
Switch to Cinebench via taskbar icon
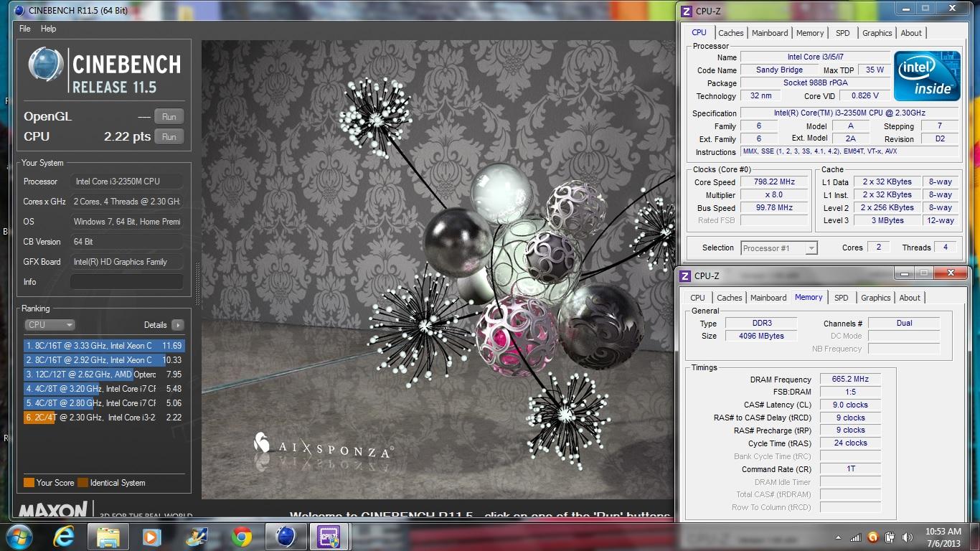click(x=286, y=537)
